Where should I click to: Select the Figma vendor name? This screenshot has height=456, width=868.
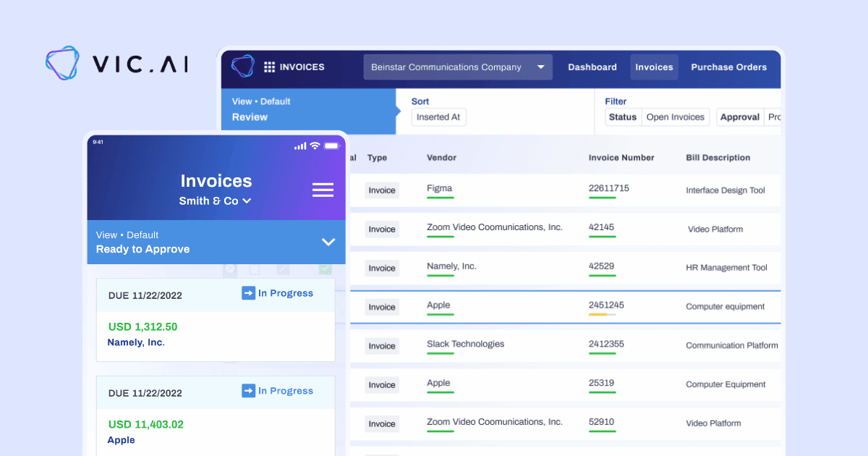[x=439, y=188]
